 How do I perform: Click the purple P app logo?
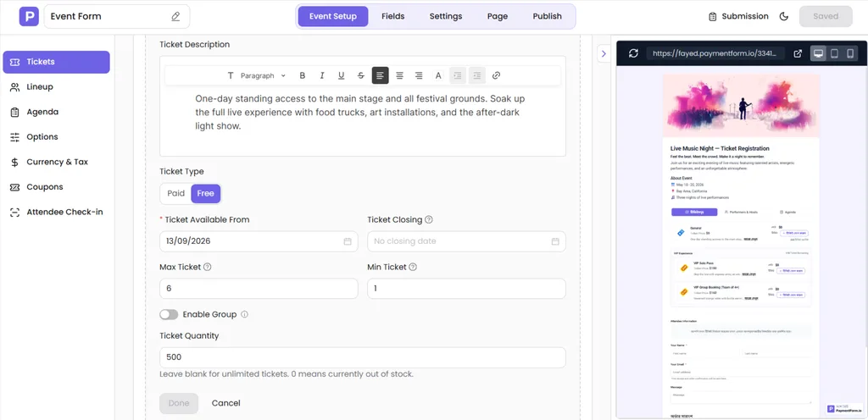[x=29, y=17]
